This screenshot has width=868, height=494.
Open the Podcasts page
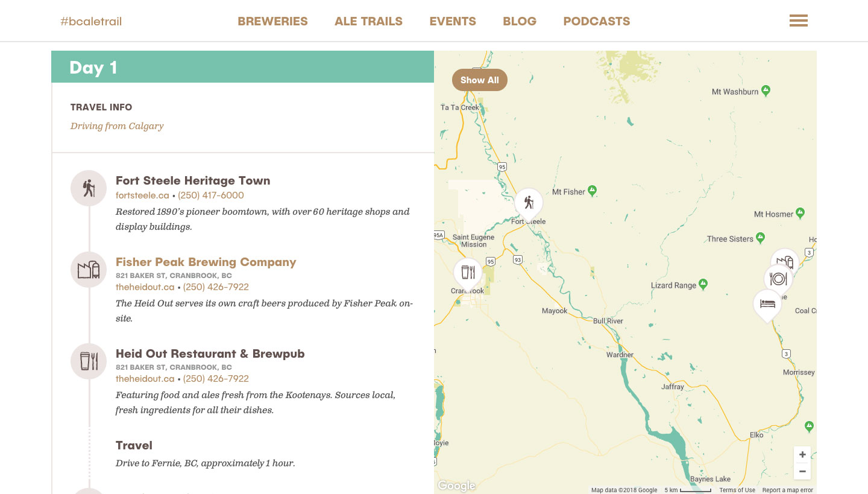(x=597, y=21)
